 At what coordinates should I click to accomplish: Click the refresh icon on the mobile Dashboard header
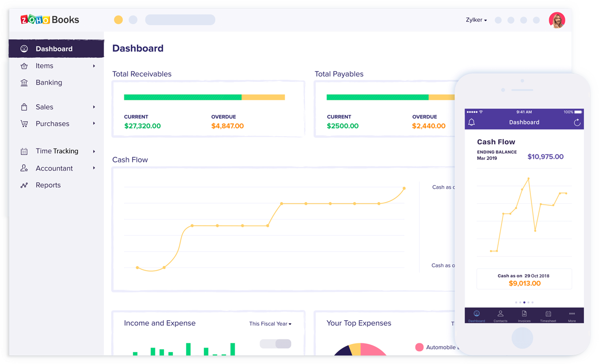pyautogui.click(x=576, y=122)
